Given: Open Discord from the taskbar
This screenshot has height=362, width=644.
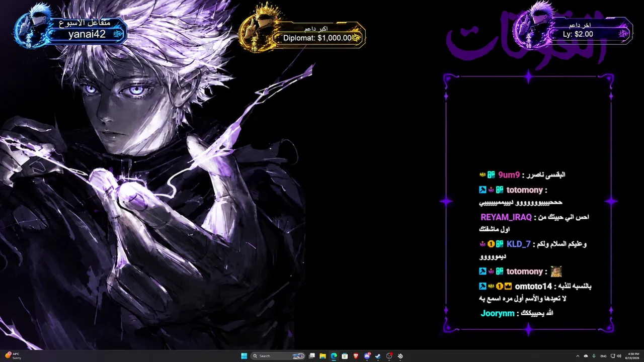Looking at the screenshot, I should 367,356.
